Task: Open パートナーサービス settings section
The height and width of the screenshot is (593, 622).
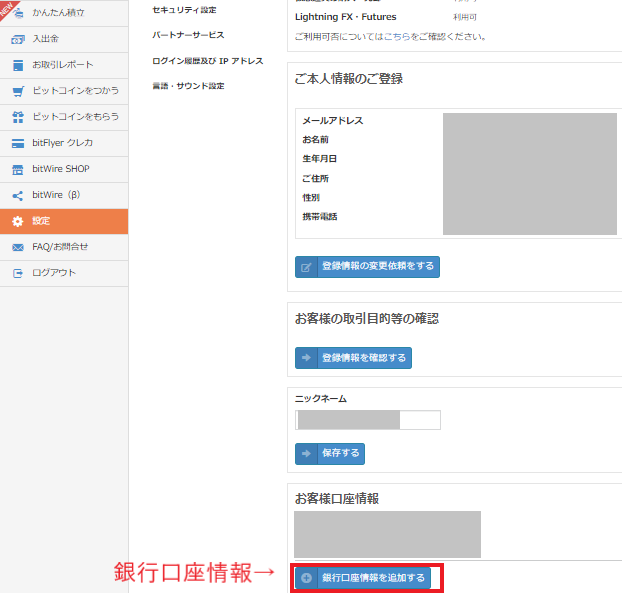Action: click(x=188, y=35)
